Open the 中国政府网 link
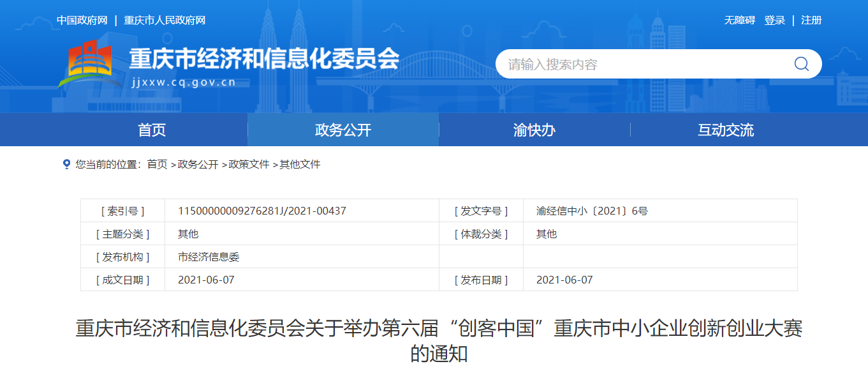This screenshot has height=378, width=868. [x=82, y=20]
